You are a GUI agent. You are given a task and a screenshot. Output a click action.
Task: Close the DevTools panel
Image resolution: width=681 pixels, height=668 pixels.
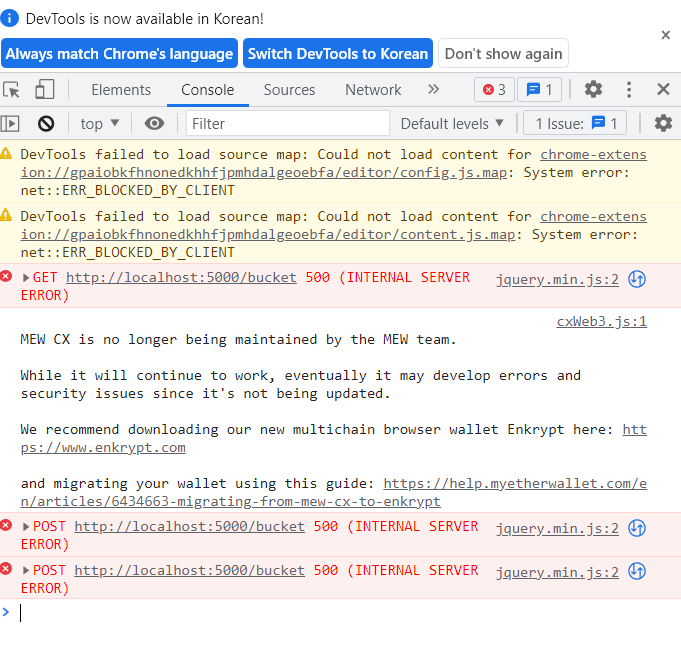[663, 89]
